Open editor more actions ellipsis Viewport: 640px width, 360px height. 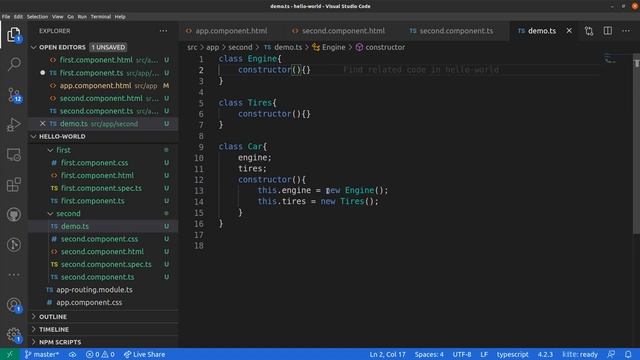pyautogui.click(x=626, y=31)
